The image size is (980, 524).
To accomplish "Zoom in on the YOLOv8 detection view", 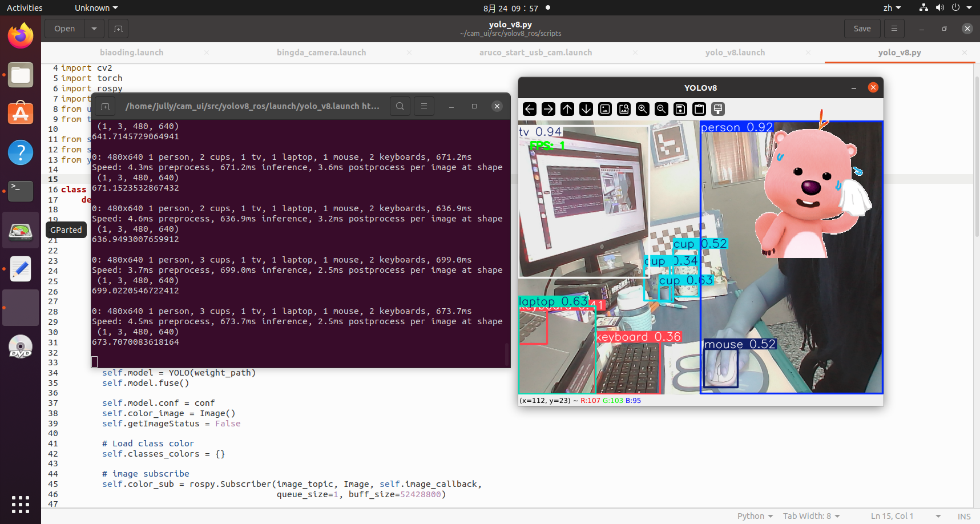I will (643, 109).
